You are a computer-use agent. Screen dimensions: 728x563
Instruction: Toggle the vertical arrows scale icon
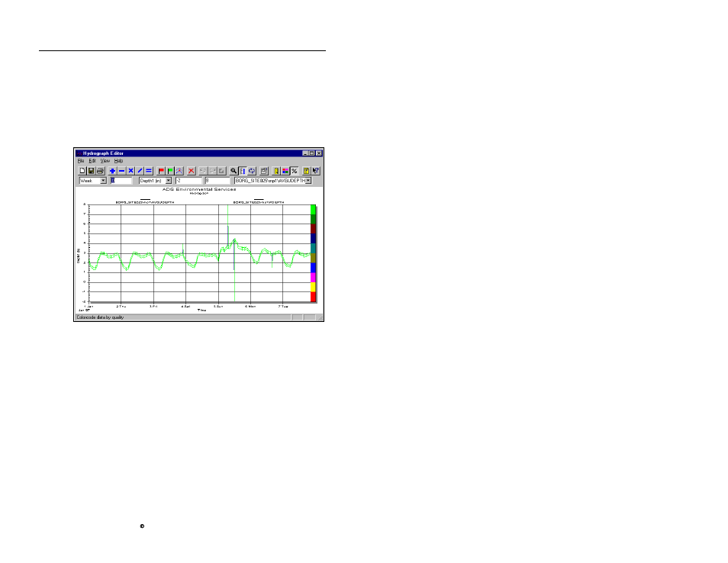point(243,171)
